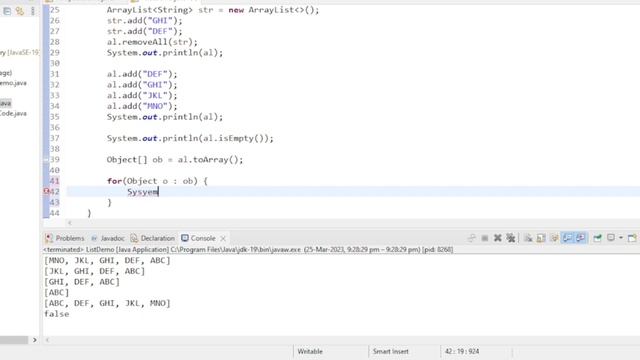Image resolution: width=640 pixels, height=360 pixels.
Task: Click 'Object[] ob = al.toArray();' line
Action: 175,160
